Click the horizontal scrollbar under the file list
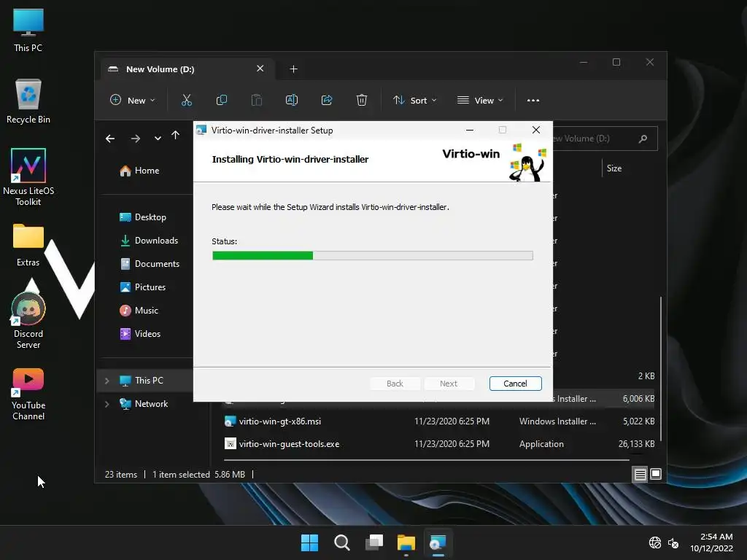The image size is (747, 560). [426, 460]
